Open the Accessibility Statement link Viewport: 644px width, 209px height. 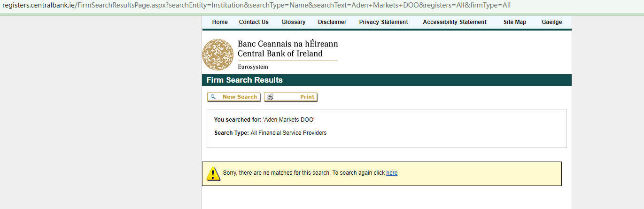pyautogui.click(x=455, y=22)
